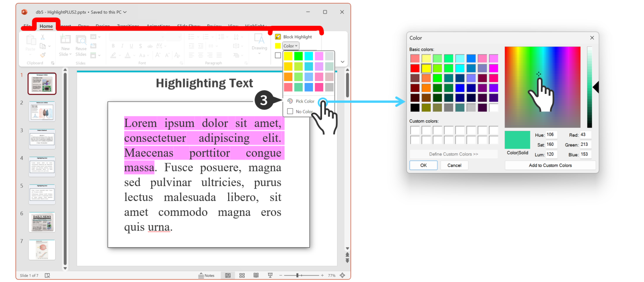This screenshot has width=644, height=282.
Task: Pick the cyan swatch in the highlight palette top row
Action: (309, 56)
